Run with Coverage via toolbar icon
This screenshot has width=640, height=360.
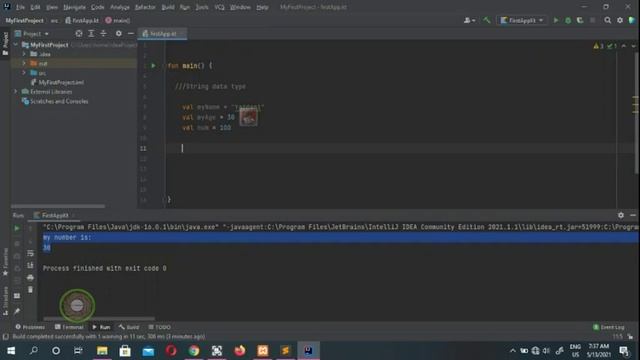pos(580,20)
